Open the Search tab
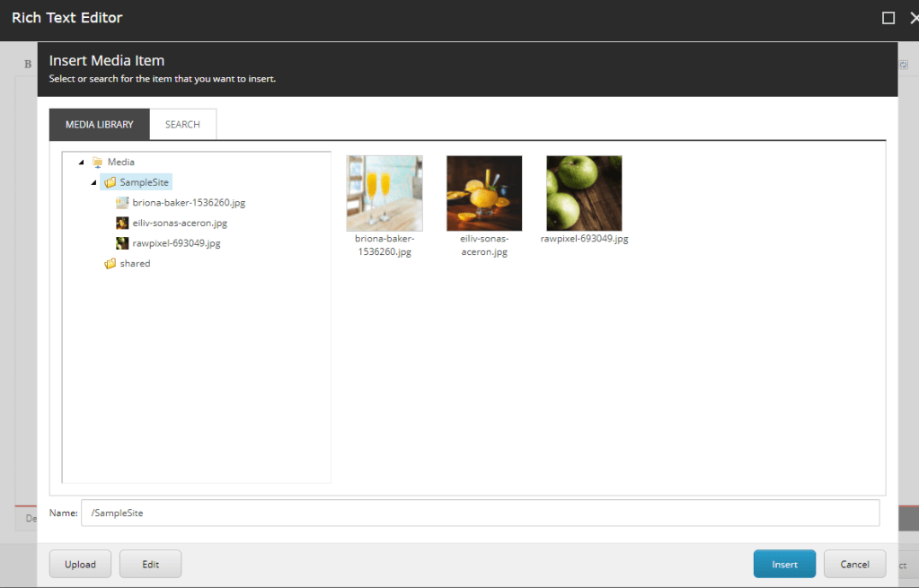Viewport: 919px width, 588px height. 182,125
